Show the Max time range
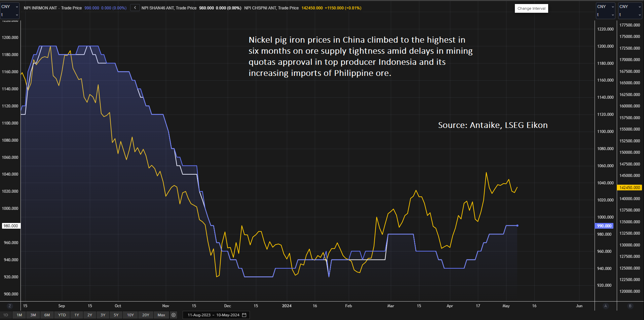The height and width of the screenshot is (320, 644). pos(161,315)
